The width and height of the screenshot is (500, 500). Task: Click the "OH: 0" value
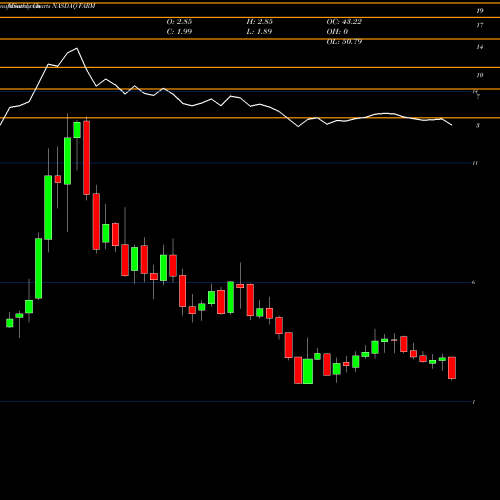coord(337,32)
